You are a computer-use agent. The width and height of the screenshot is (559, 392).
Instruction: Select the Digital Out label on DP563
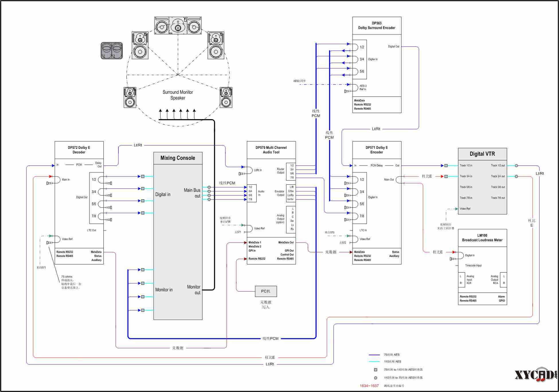[394, 46]
